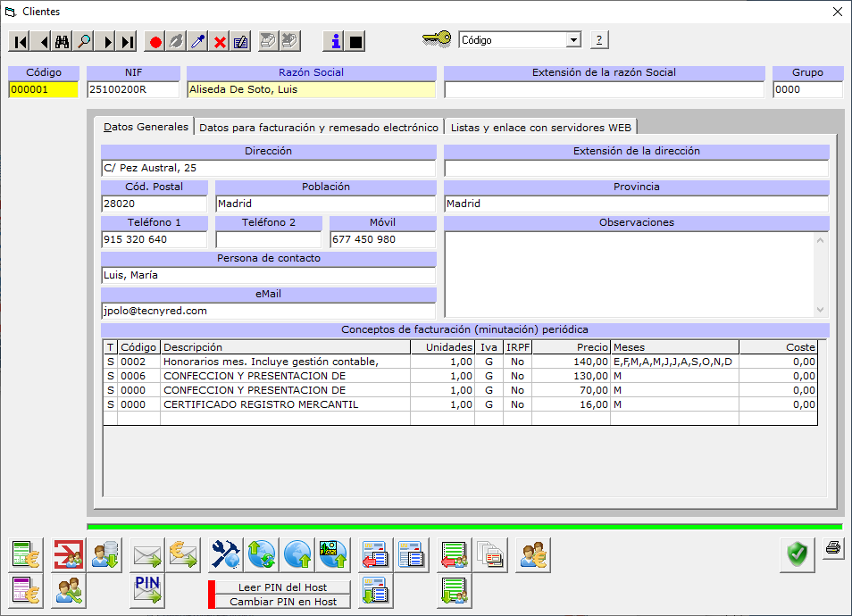
Task: Open Datos para facturación y remesado electrónico tab
Action: coord(318,128)
